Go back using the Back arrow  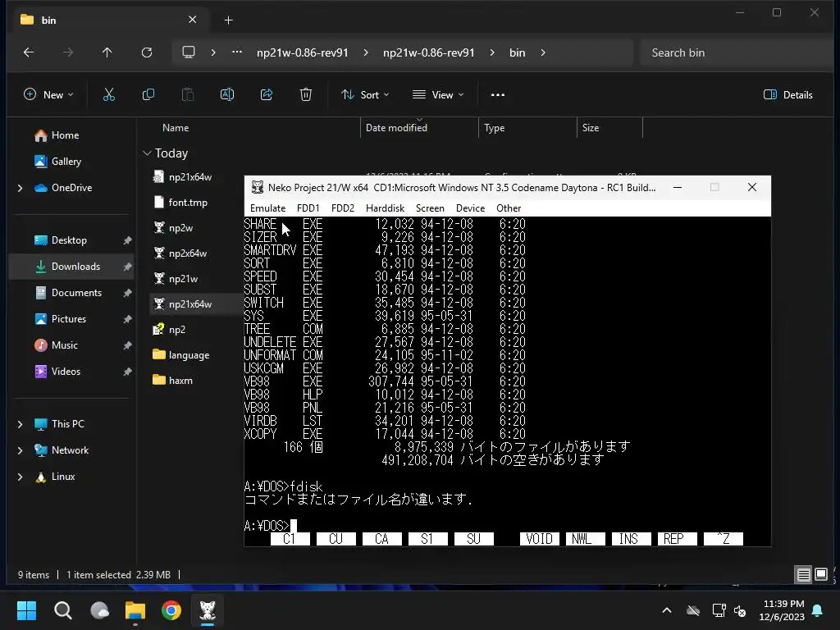pos(29,52)
